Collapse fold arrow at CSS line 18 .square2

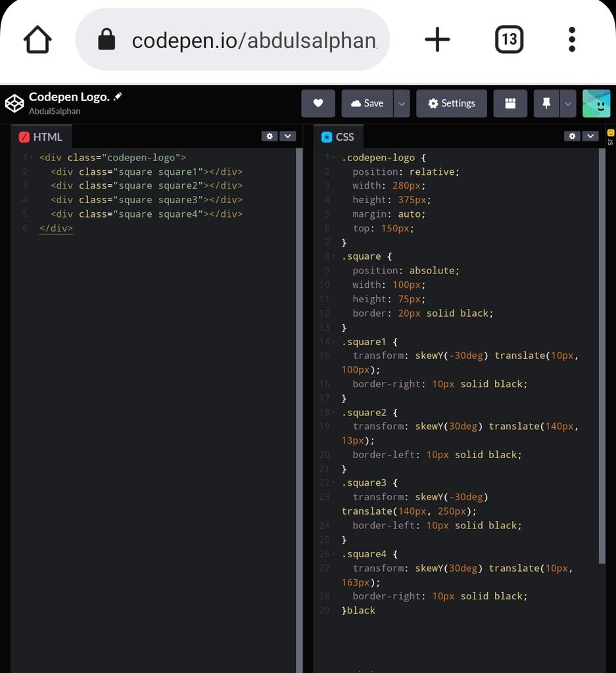point(333,413)
